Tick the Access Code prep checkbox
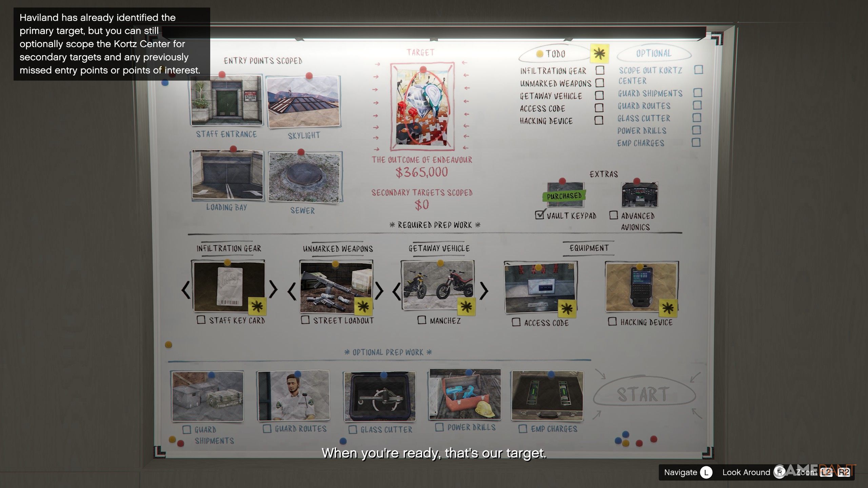Image resolution: width=868 pixels, height=488 pixels. point(516,322)
